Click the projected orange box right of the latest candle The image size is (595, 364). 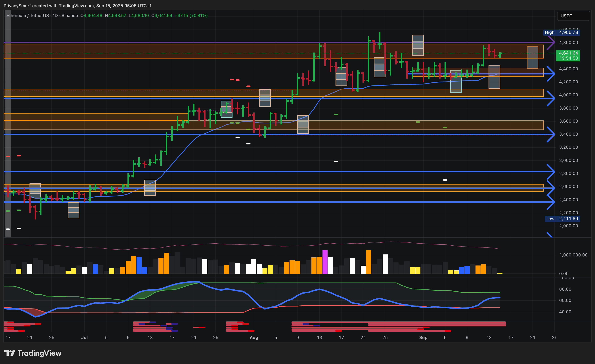click(533, 57)
